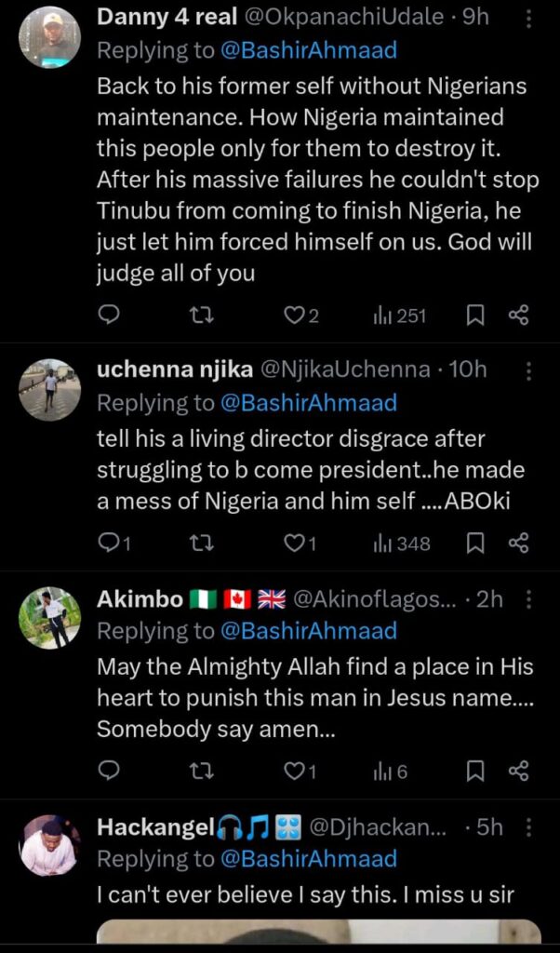The width and height of the screenshot is (560, 953).
Task: Open @NjikaUchenna profile handle
Action: point(354,370)
